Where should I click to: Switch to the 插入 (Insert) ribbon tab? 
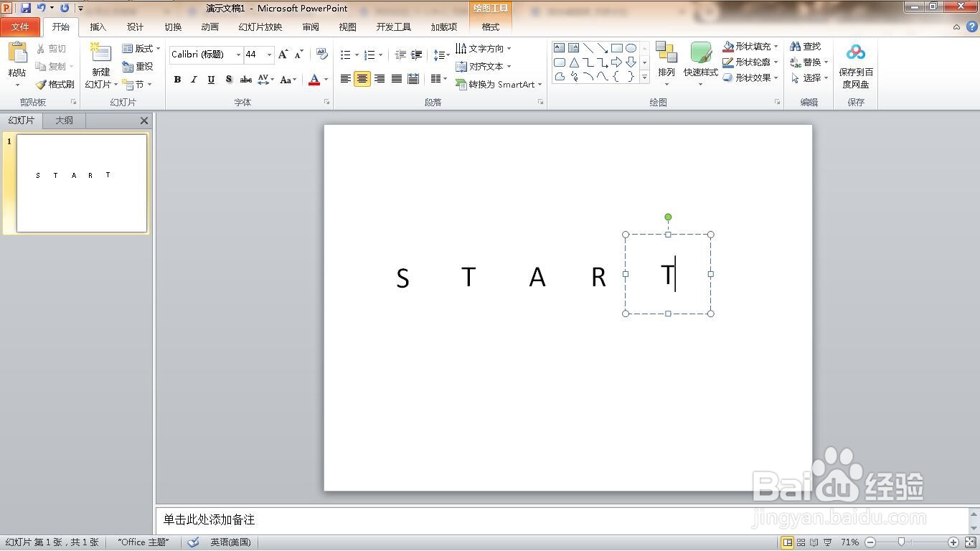point(98,27)
